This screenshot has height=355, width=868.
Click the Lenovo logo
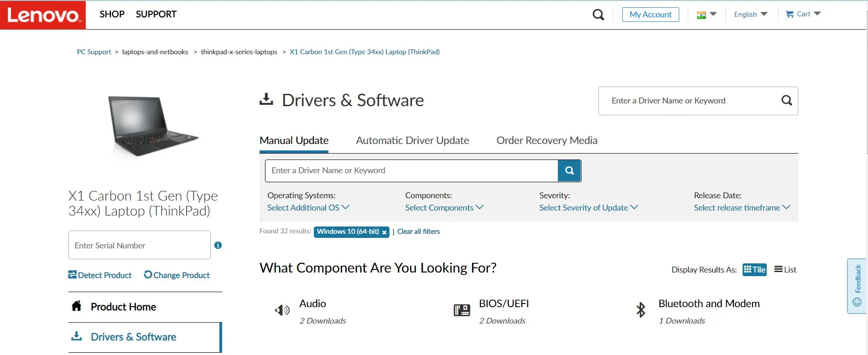43,15
